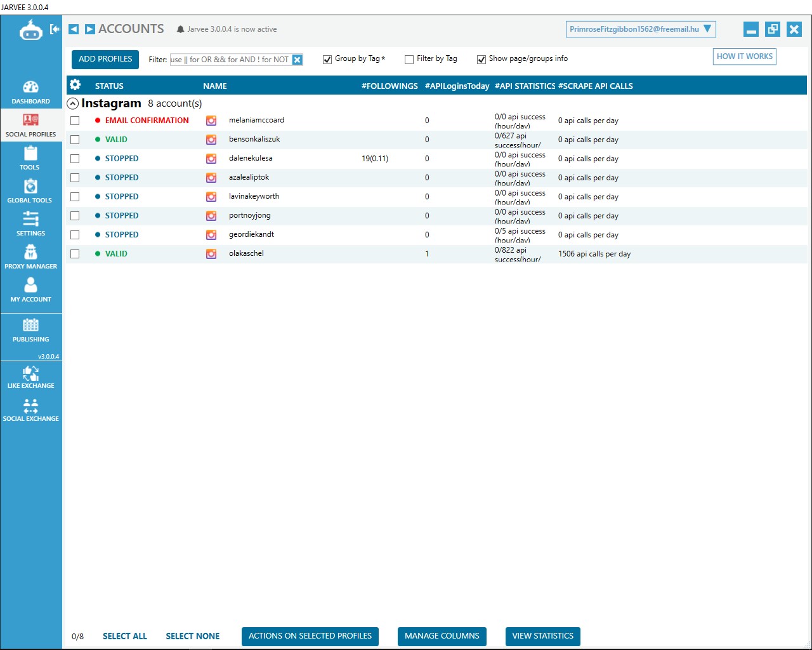Click Instagram icon for lavinakeyworth

point(211,197)
